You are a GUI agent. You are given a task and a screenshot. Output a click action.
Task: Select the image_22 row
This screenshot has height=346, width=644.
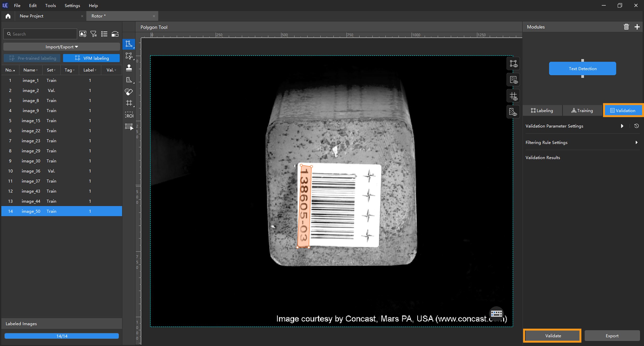[x=61, y=131]
